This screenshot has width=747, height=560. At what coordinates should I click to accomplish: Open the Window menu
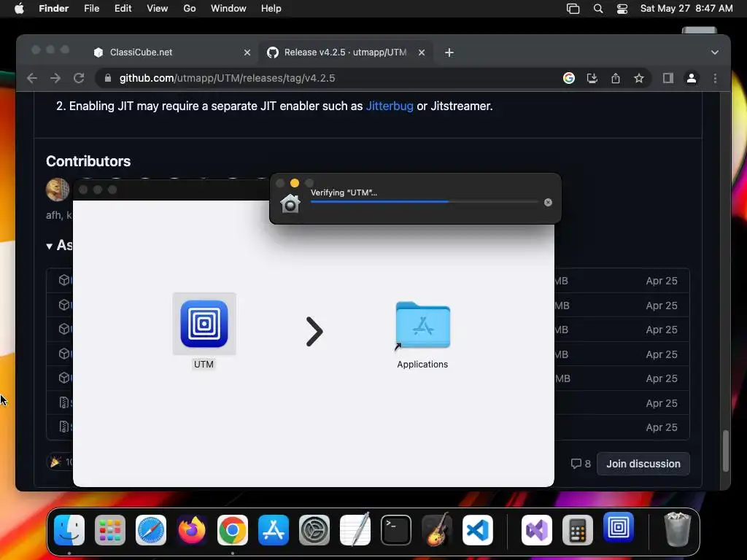[x=228, y=9]
